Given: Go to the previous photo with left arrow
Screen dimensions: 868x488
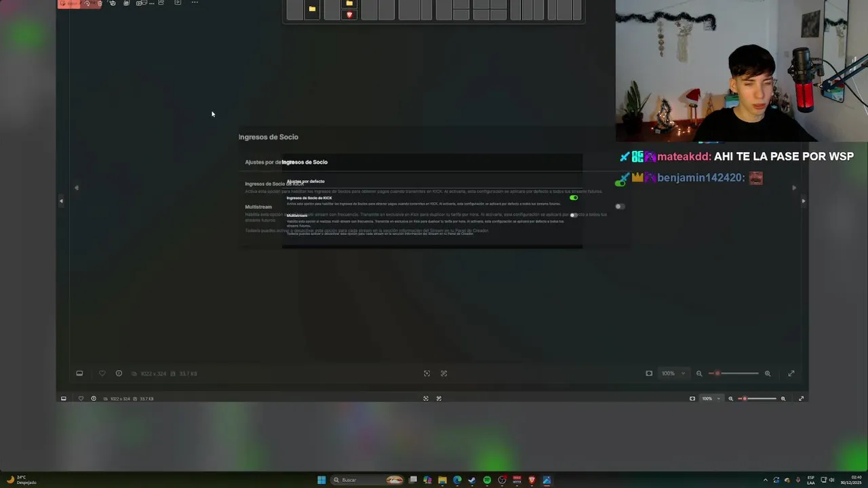Looking at the screenshot, I should (61, 201).
